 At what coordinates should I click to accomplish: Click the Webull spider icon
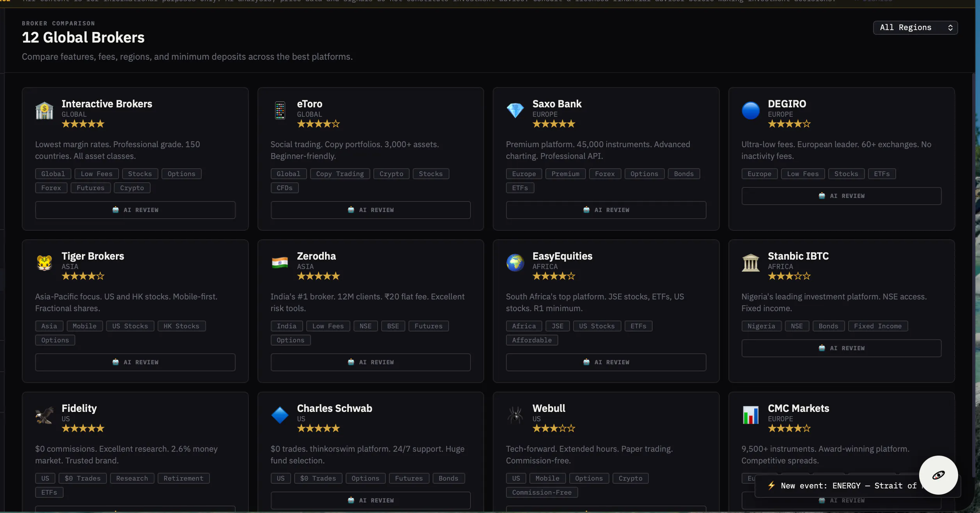(515, 415)
